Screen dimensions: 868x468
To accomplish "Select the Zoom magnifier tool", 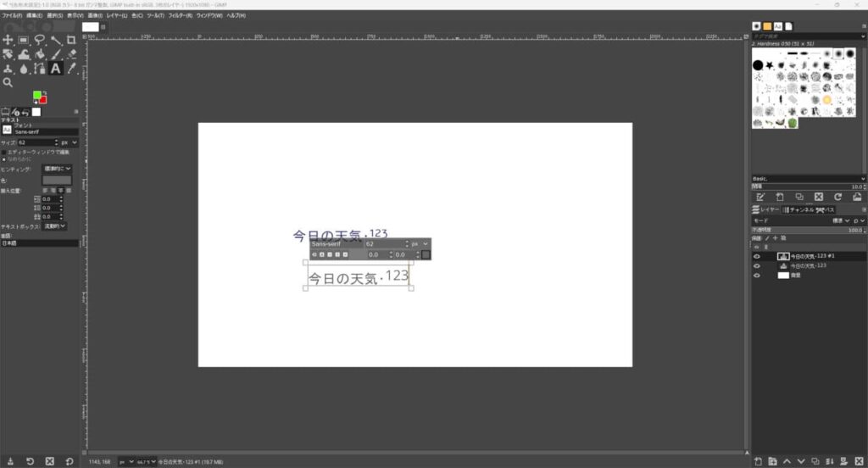I will click(8, 82).
